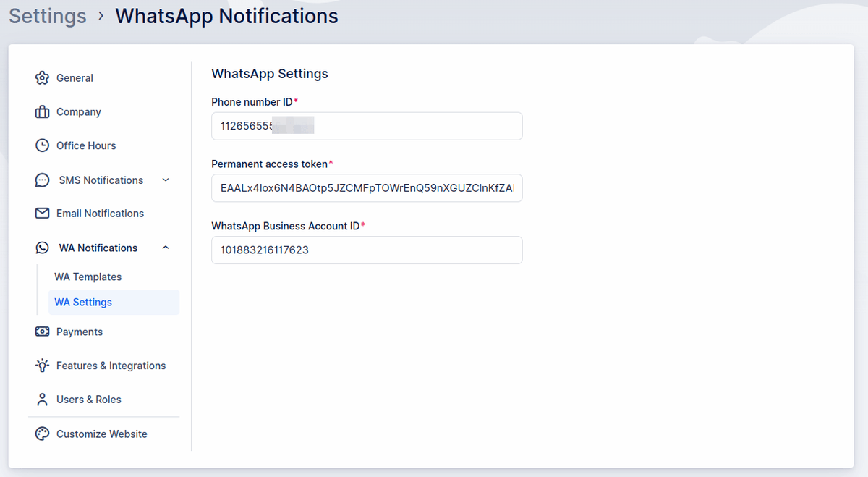
Task: Click the General settings gear icon
Action: point(43,77)
